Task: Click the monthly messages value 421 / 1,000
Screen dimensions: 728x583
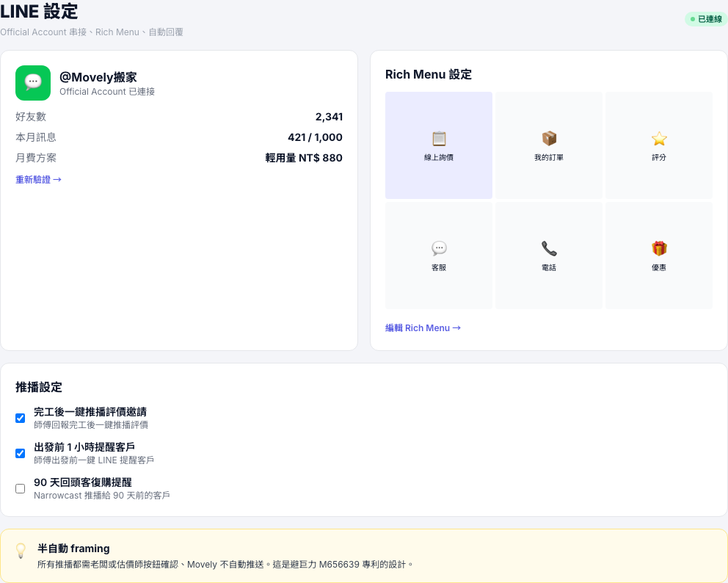Action: (x=316, y=137)
